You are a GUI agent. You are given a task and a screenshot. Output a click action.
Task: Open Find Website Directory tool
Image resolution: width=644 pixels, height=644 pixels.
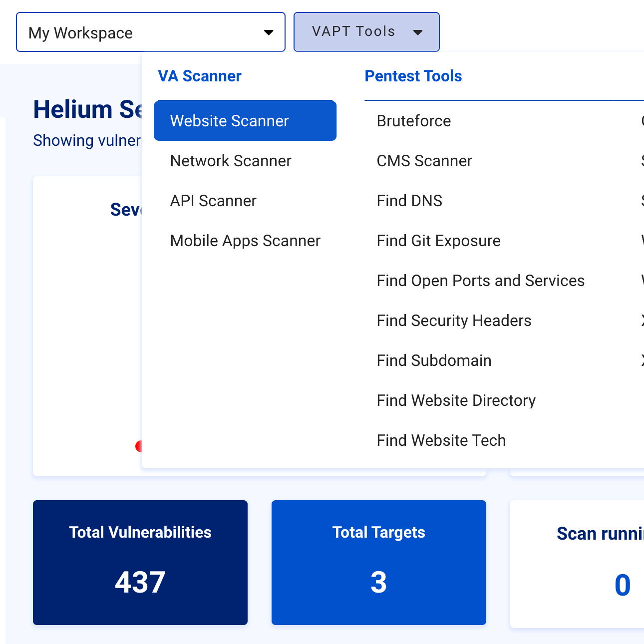pos(456,400)
